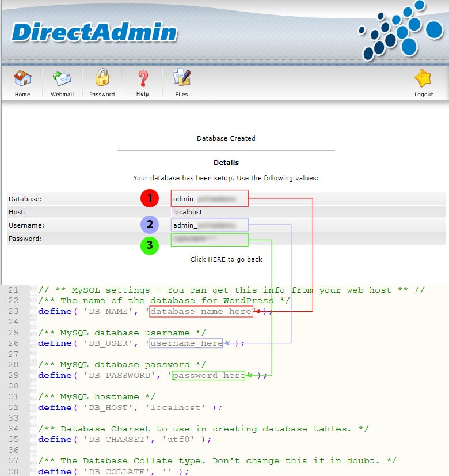
Task: Click 'DB_CHARSET' constant on line 35
Action: coord(116,439)
